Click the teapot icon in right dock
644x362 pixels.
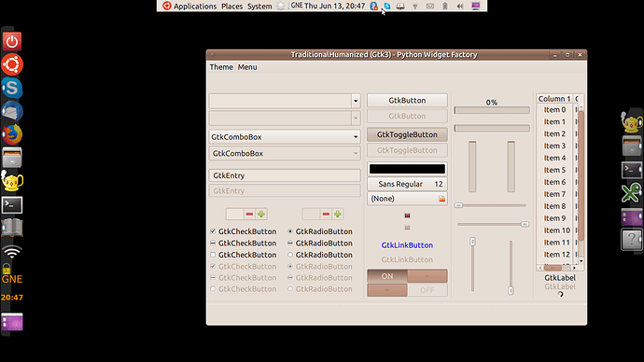click(x=631, y=121)
